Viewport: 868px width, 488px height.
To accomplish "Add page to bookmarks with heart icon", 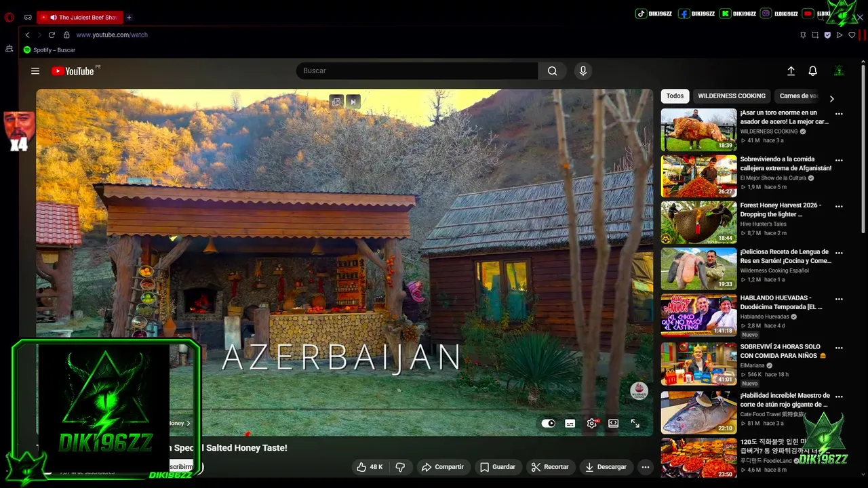I will [852, 35].
